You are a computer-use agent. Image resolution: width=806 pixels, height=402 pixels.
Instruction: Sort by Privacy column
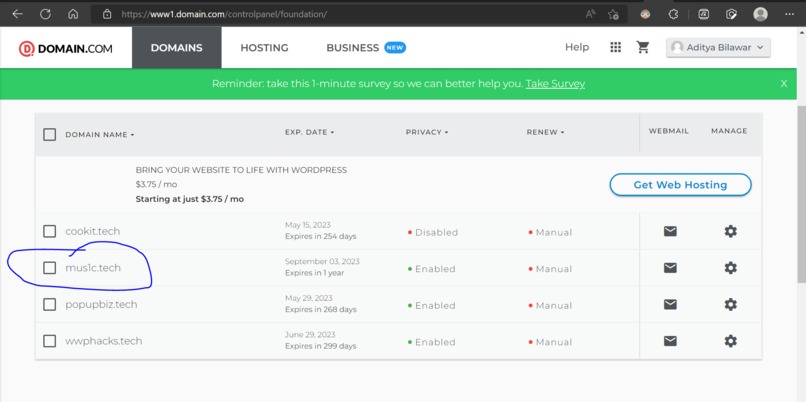point(427,132)
